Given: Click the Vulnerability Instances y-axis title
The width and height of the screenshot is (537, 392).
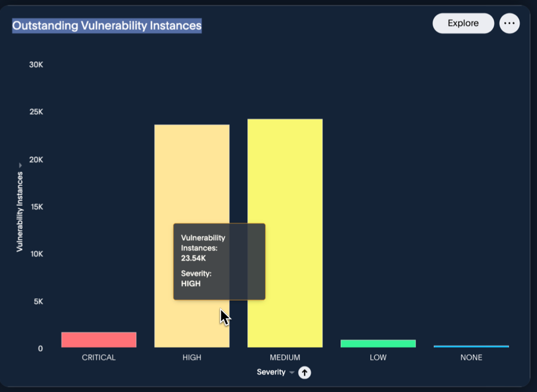Looking at the screenshot, I should click(x=20, y=212).
